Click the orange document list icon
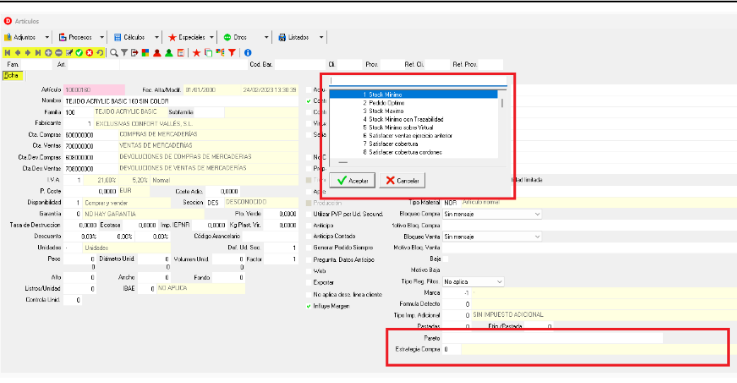737x383 pixels. click(180, 53)
